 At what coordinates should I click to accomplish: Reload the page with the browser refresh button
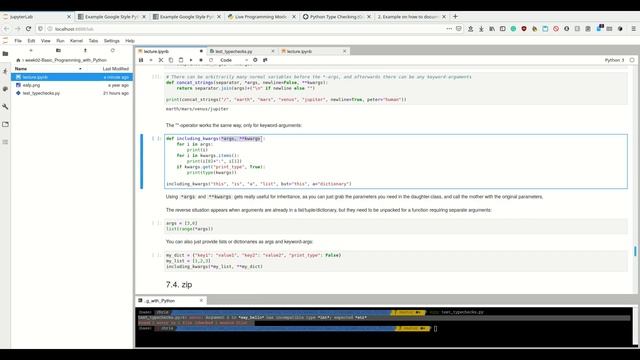(28, 29)
